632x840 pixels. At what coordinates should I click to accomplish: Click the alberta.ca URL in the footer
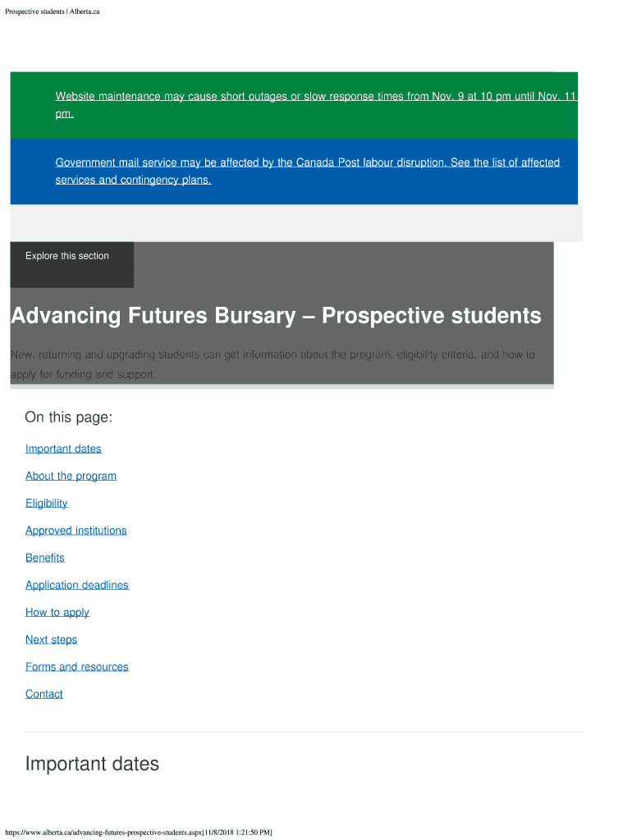[138, 832]
